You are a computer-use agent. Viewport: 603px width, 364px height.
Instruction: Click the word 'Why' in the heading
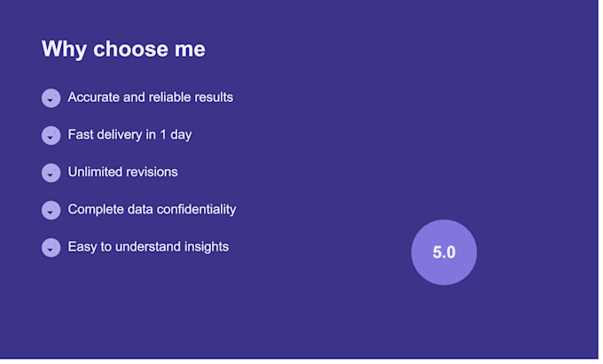tap(64, 50)
